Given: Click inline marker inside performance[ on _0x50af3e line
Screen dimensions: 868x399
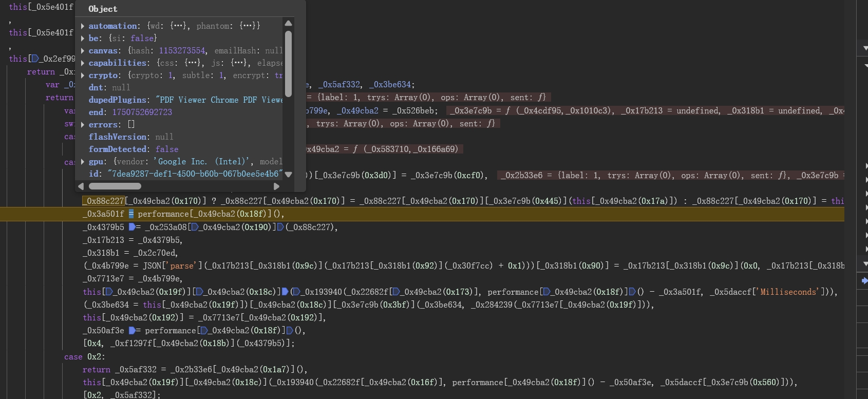Looking at the screenshot, I should [x=204, y=330].
